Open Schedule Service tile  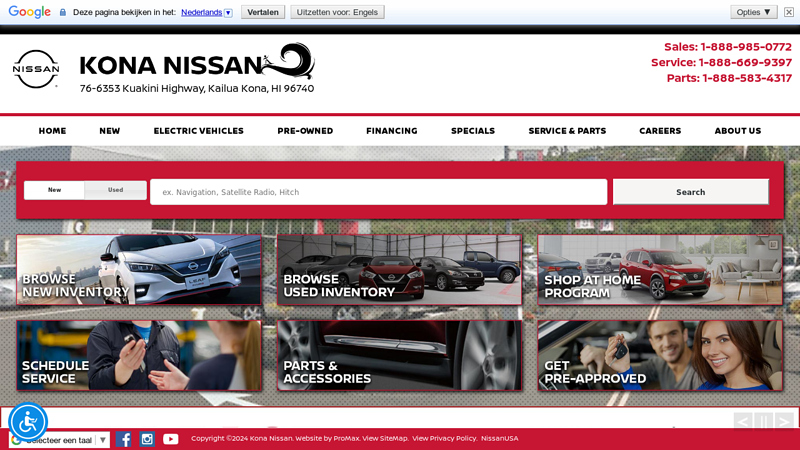tap(139, 356)
